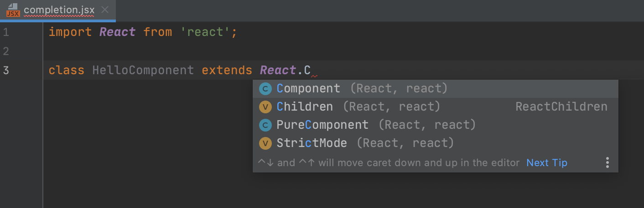Screen dimensions: 644x208
Task: Click the Next Tip link
Action: pos(547,162)
